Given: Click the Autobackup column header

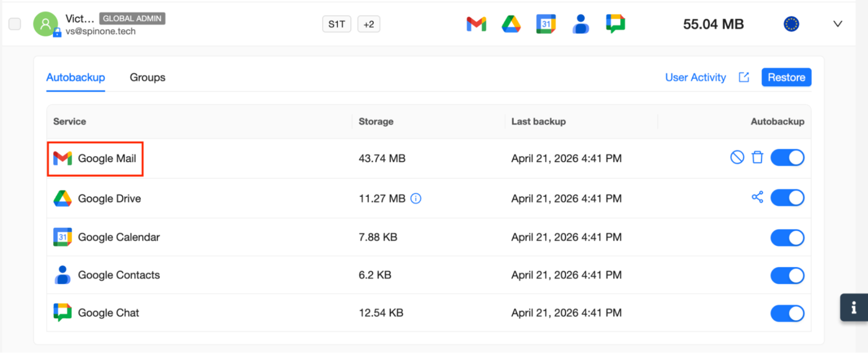Looking at the screenshot, I should pyautogui.click(x=777, y=121).
